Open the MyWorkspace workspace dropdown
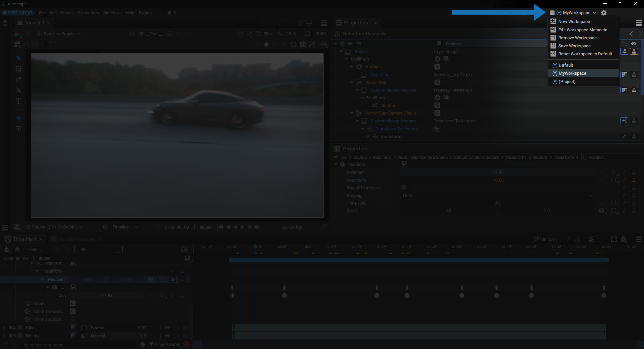644x349 pixels. [573, 13]
